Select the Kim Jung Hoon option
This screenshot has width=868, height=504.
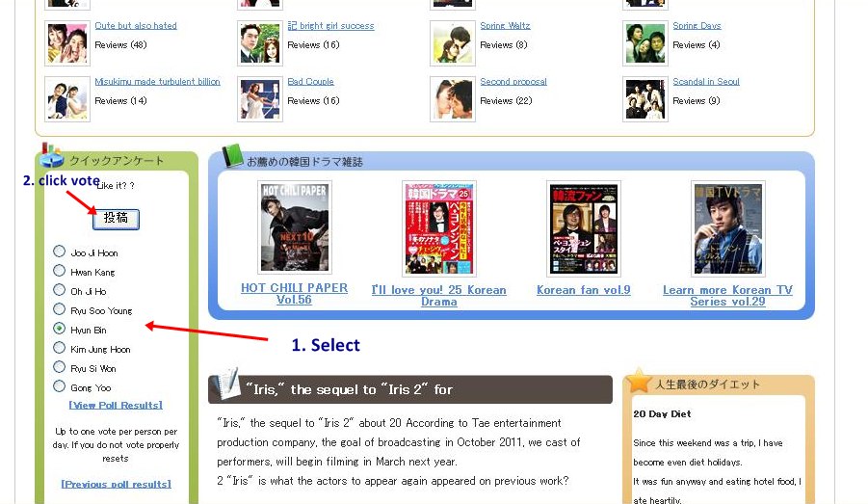[x=59, y=348]
